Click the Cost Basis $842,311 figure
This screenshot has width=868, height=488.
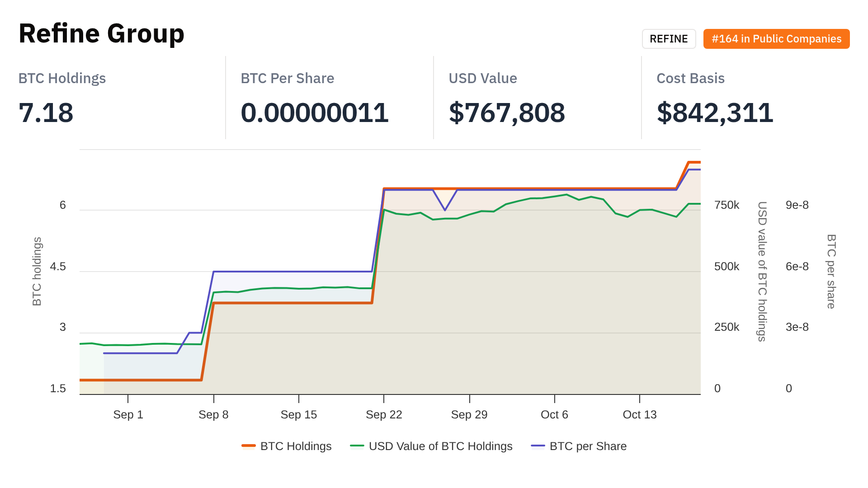pyautogui.click(x=715, y=113)
